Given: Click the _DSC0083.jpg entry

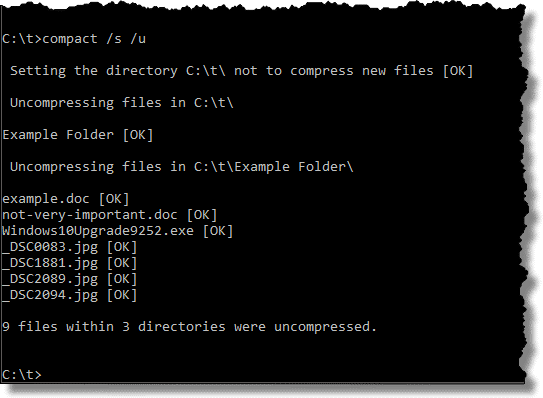Looking at the screenshot, I should pos(50,247).
